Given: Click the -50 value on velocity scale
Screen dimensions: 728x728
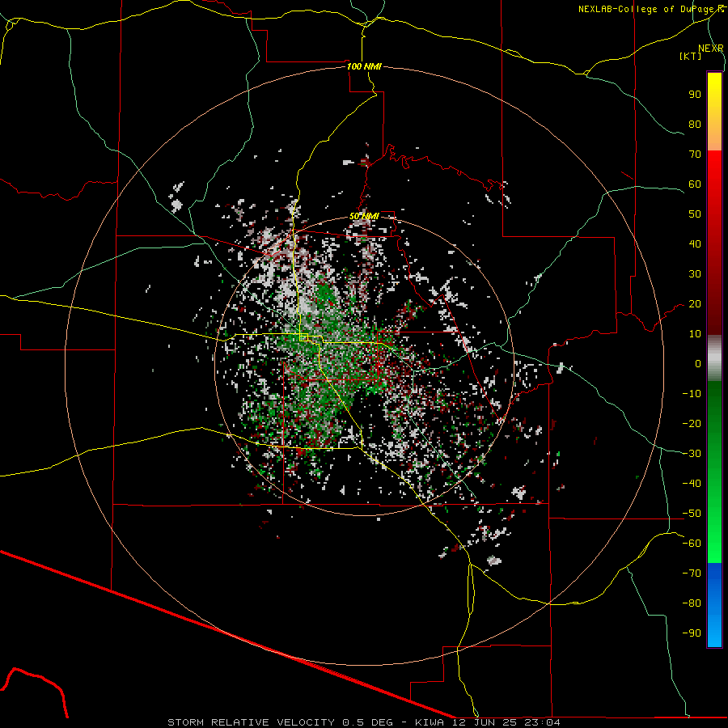Looking at the screenshot, I should [692, 514].
